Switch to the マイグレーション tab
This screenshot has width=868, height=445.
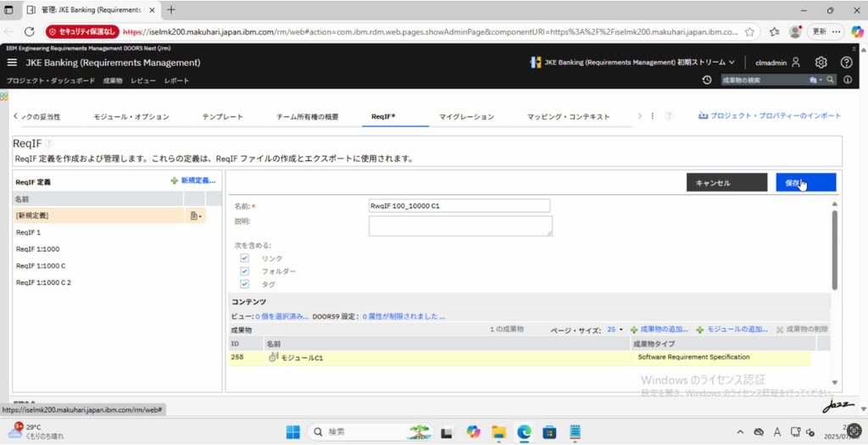(x=467, y=117)
